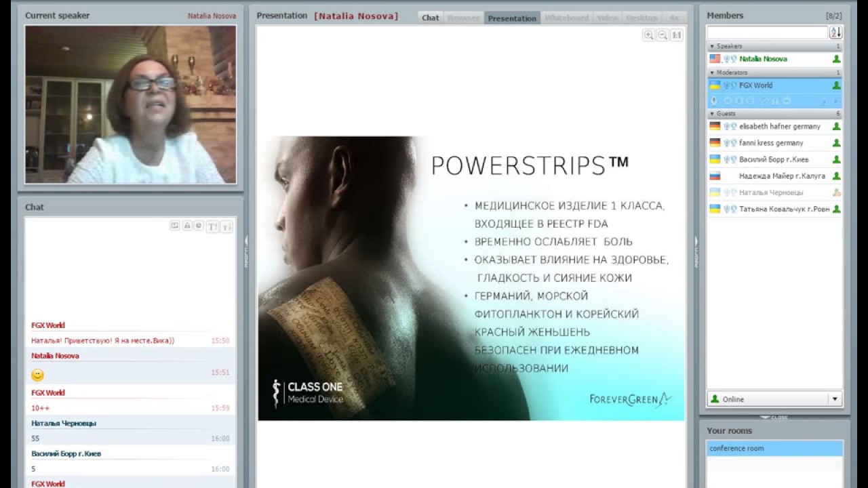Click Василий Борр г.Киев name in chat
The height and width of the screenshot is (488, 868).
coord(66,454)
